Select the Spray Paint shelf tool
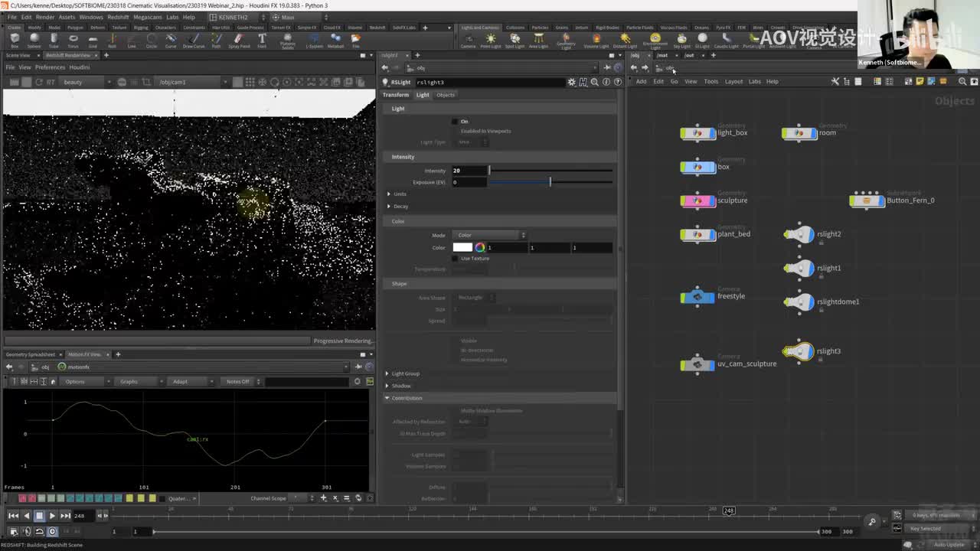 click(x=239, y=39)
